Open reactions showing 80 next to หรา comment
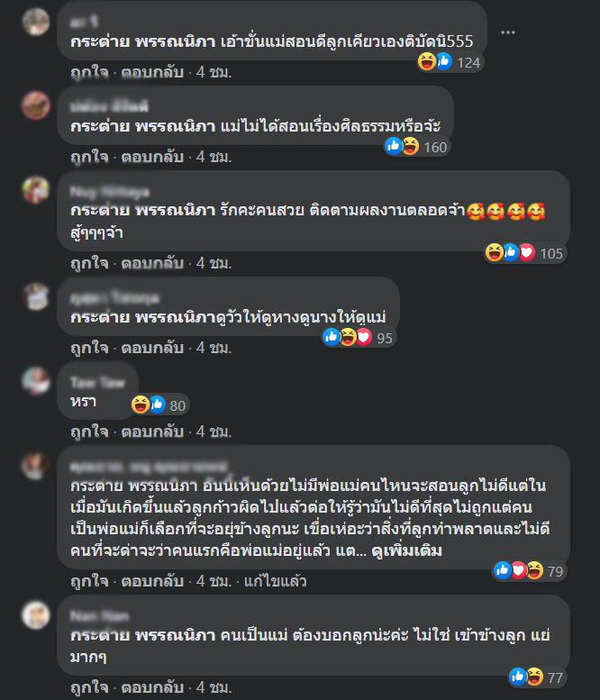 pos(159,405)
